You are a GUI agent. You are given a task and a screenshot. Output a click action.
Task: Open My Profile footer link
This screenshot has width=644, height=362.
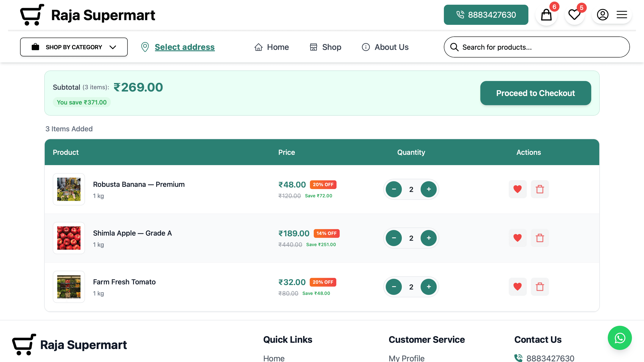(x=407, y=358)
